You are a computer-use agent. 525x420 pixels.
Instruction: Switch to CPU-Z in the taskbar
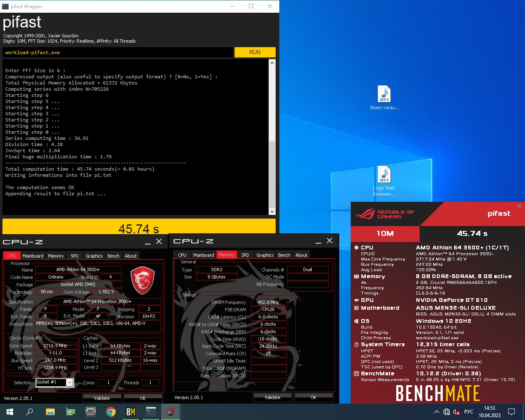pos(171,412)
